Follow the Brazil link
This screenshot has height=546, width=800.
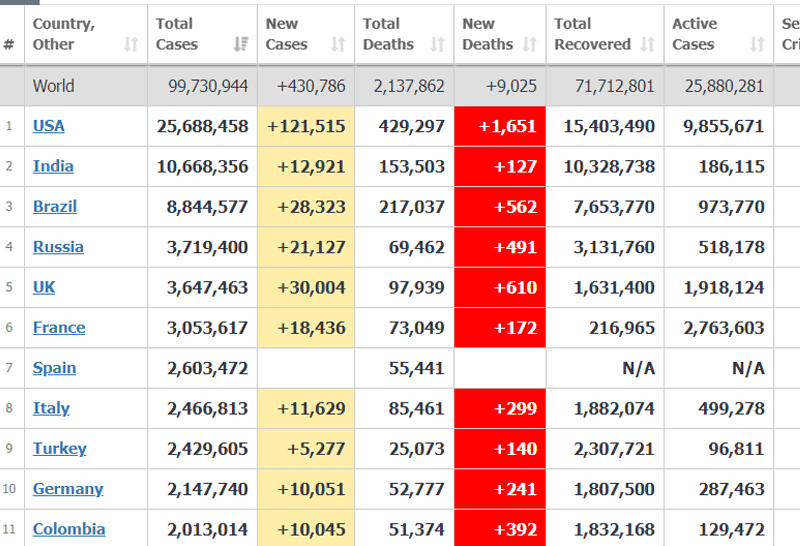tap(55, 207)
